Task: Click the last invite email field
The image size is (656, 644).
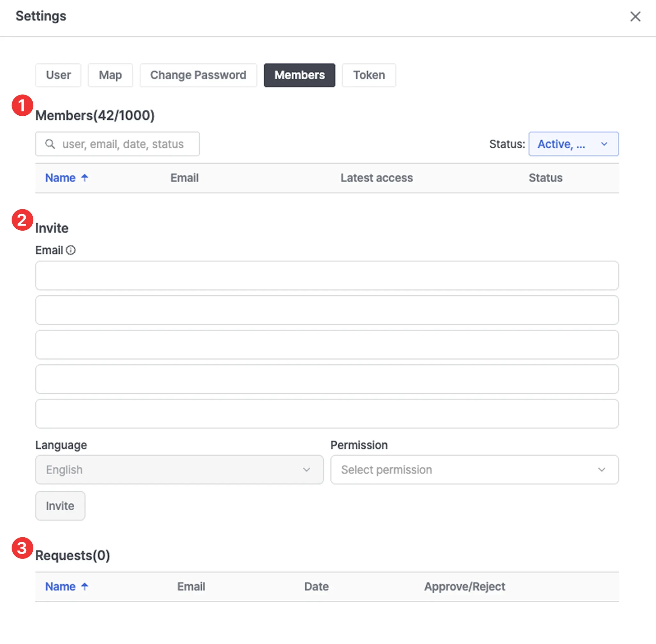Action: pos(327,413)
